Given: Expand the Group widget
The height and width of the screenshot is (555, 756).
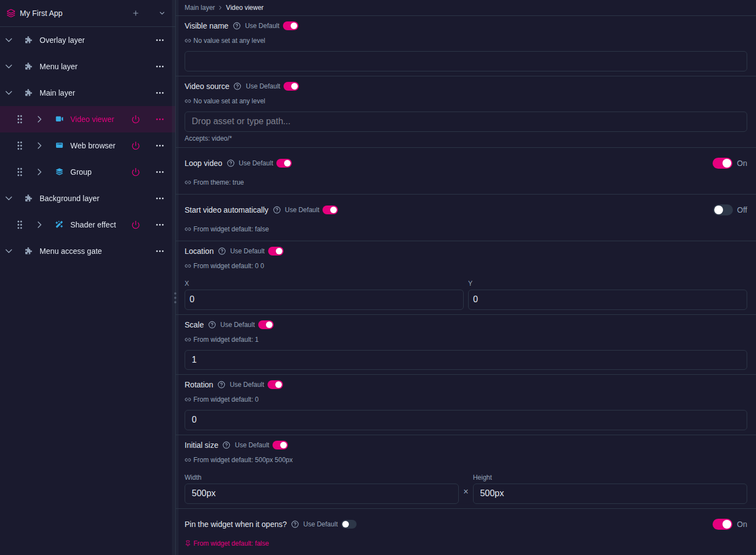Looking at the screenshot, I should tap(40, 172).
